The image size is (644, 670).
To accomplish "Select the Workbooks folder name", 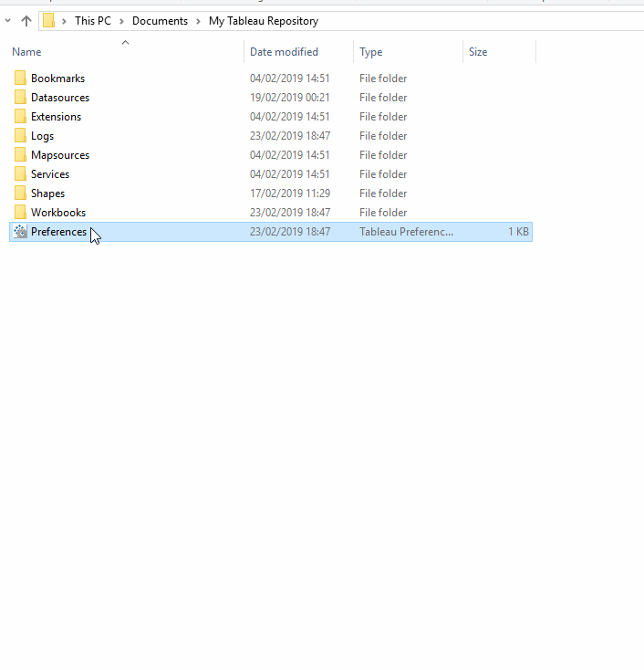I will tap(58, 213).
